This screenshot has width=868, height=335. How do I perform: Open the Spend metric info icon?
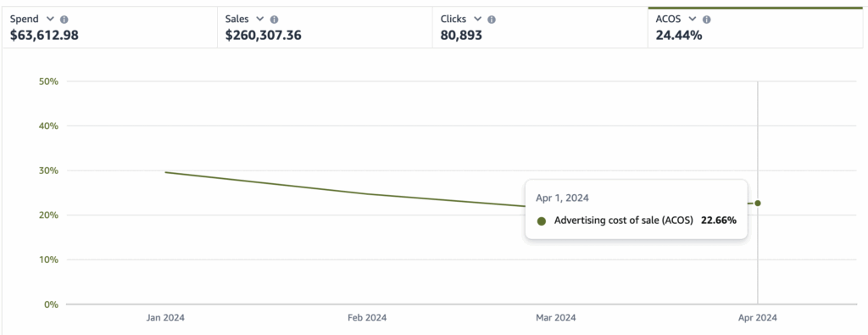click(64, 20)
